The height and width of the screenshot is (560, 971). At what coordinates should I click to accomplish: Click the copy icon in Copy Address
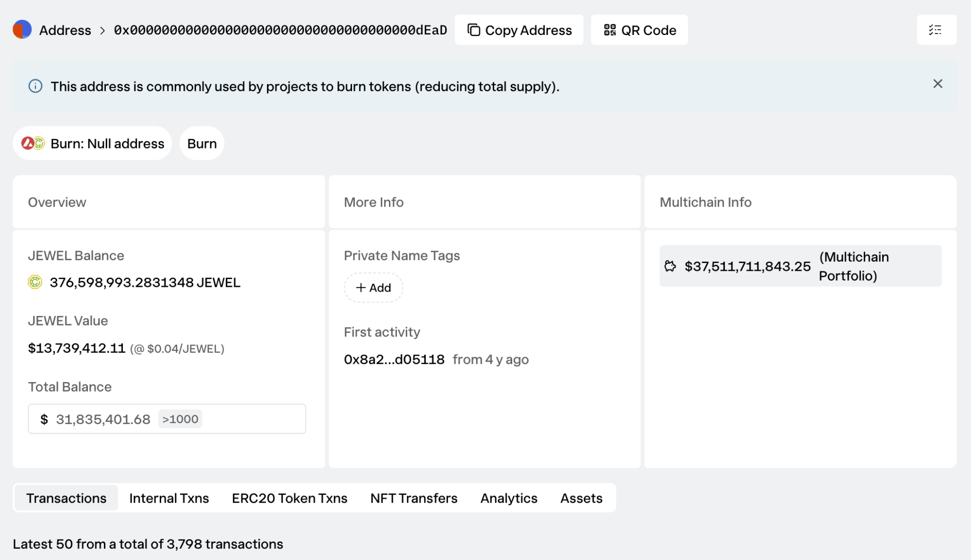click(x=473, y=30)
